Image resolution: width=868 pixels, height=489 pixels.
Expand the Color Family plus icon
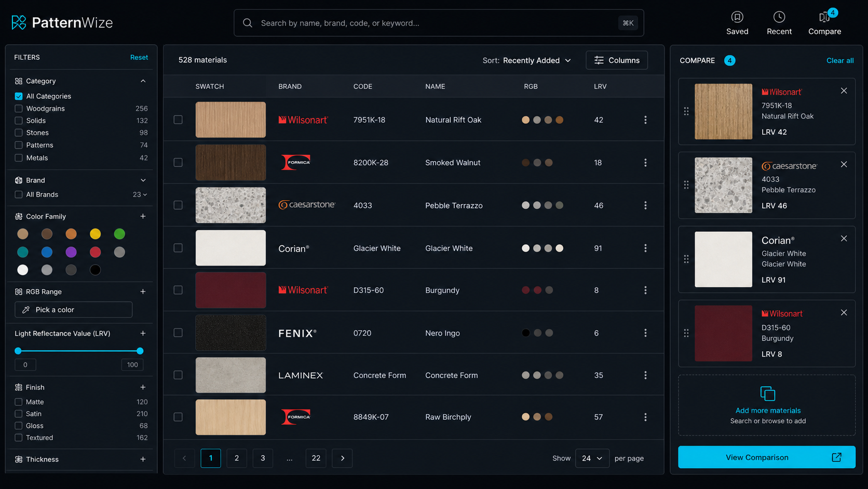[x=143, y=216]
